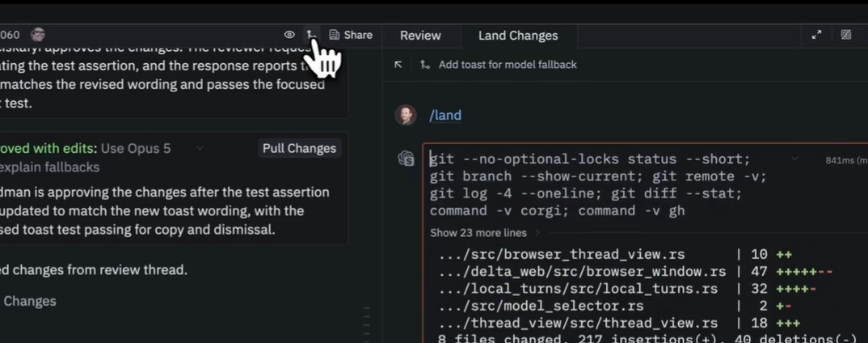
Task: Select the thread_view/src/thread_view.rs diff stat row
Action: [619, 323]
